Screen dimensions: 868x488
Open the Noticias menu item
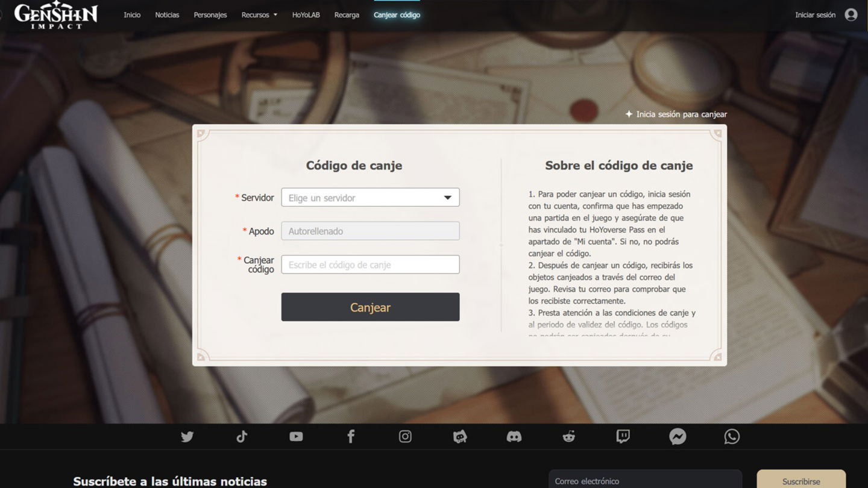click(x=167, y=15)
